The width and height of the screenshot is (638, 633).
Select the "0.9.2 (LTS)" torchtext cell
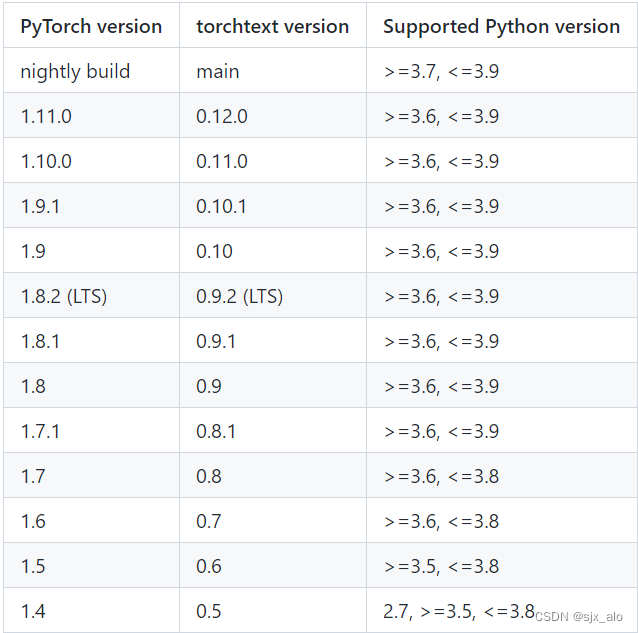(x=240, y=297)
